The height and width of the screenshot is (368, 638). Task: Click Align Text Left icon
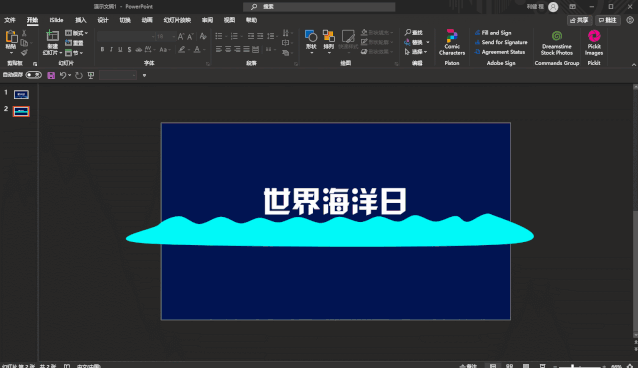coord(218,49)
